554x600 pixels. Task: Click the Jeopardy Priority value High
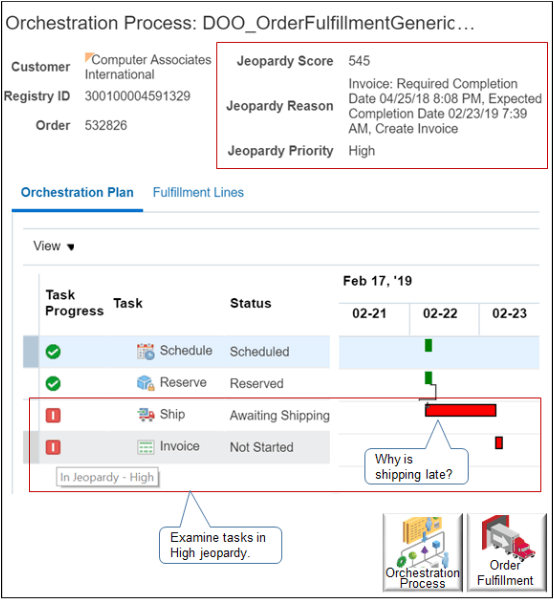(x=362, y=151)
